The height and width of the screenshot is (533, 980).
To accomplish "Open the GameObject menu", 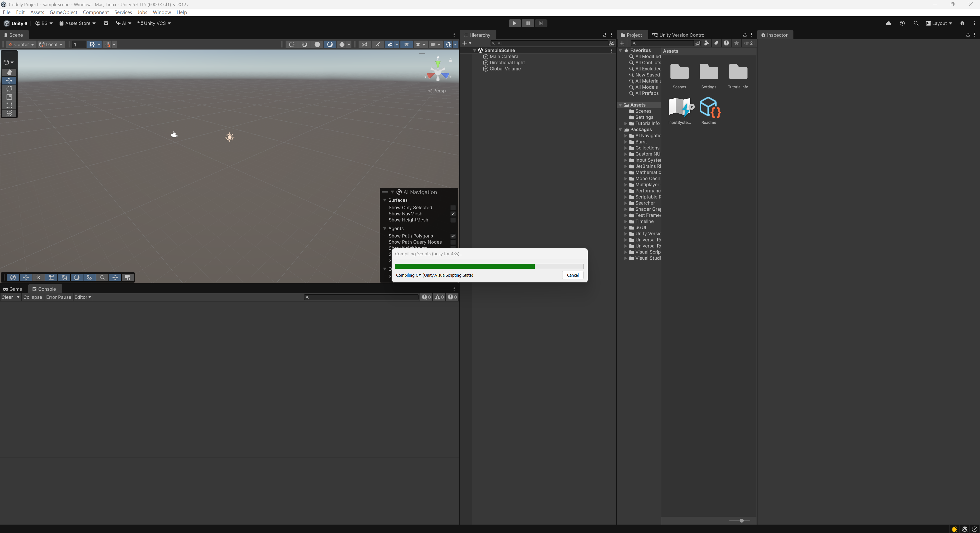I will click(63, 12).
